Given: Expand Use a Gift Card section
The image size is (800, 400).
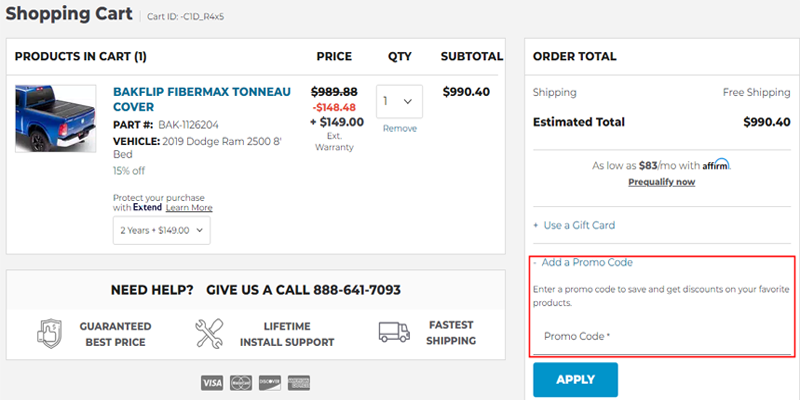Looking at the screenshot, I should [574, 225].
